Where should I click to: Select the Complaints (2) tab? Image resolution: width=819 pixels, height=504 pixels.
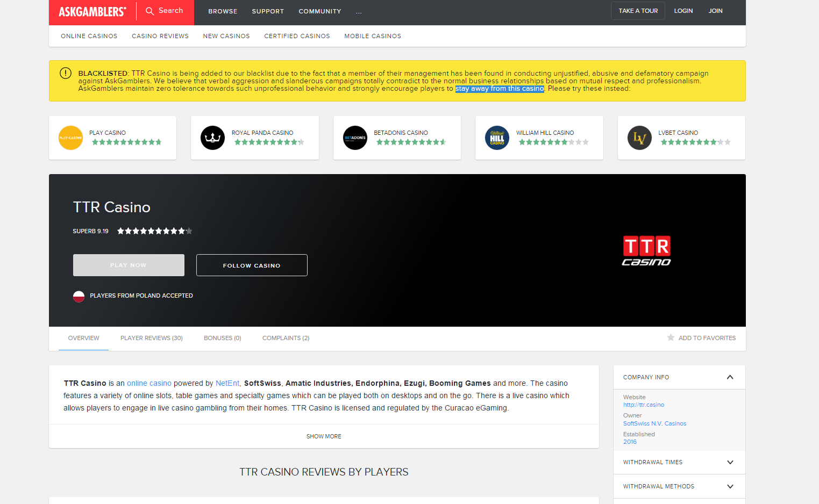(286, 338)
